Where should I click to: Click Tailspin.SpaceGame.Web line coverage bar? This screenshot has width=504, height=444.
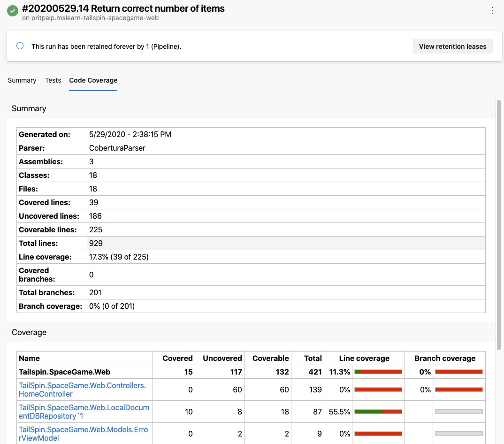click(x=378, y=372)
